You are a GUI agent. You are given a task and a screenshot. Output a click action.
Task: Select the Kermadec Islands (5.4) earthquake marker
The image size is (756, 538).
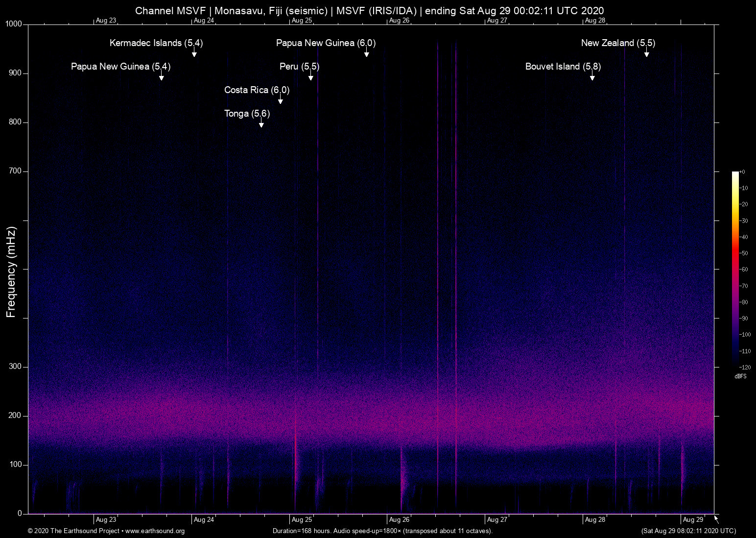155,43
